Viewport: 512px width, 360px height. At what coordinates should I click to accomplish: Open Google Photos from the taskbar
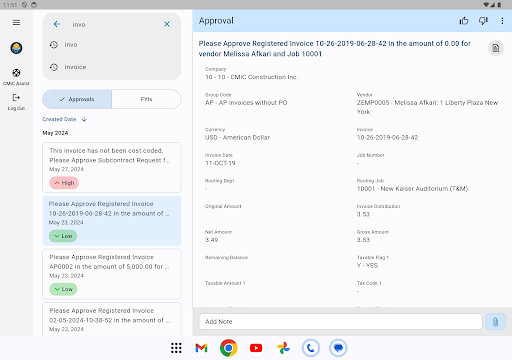(283, 348)
